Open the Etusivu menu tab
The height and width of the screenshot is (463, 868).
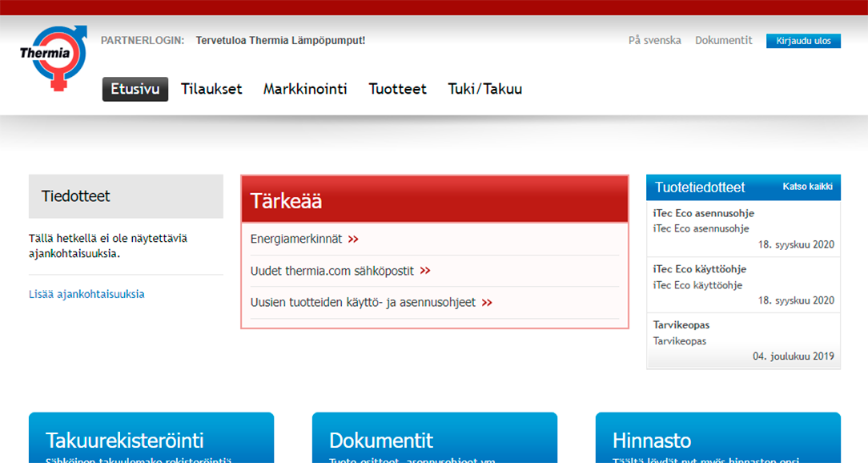click(135, 89)
